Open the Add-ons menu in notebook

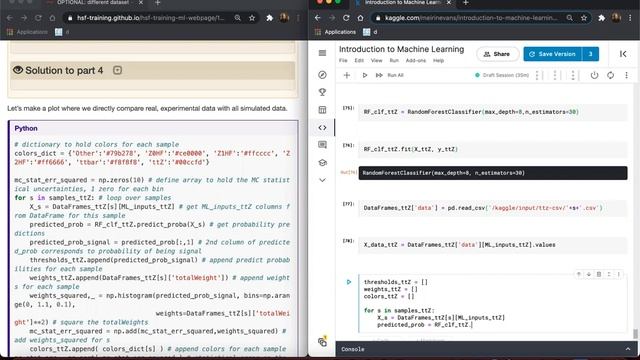coord(416,60)
